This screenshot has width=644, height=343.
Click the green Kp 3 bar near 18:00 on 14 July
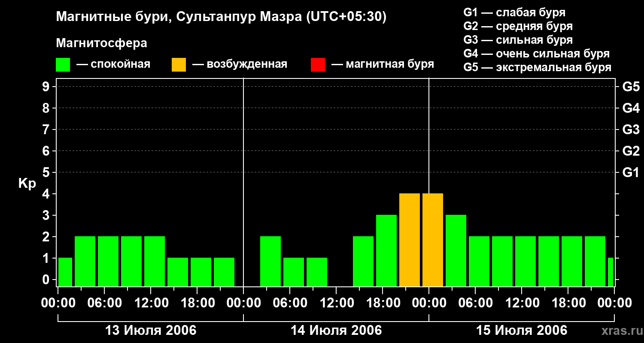(386, 251)
